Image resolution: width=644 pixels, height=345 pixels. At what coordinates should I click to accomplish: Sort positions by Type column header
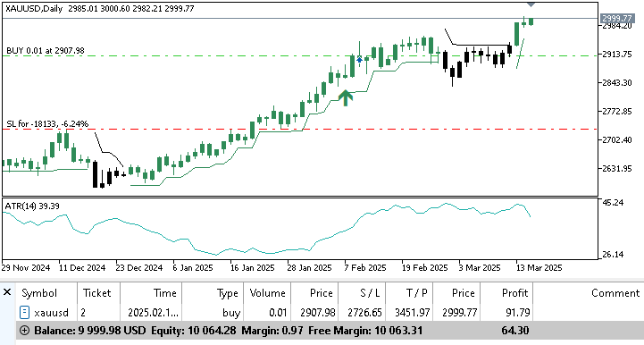(x=228, y=293)
